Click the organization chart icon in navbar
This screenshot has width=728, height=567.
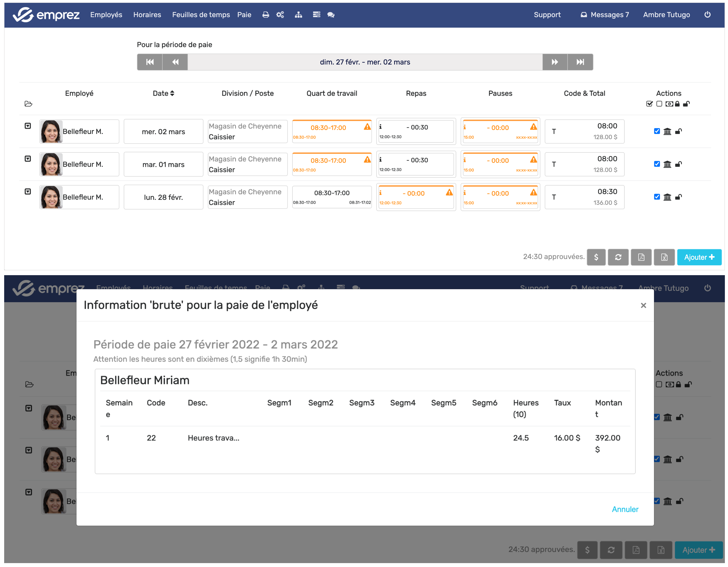pyautogui.click(x=298, y=15)
